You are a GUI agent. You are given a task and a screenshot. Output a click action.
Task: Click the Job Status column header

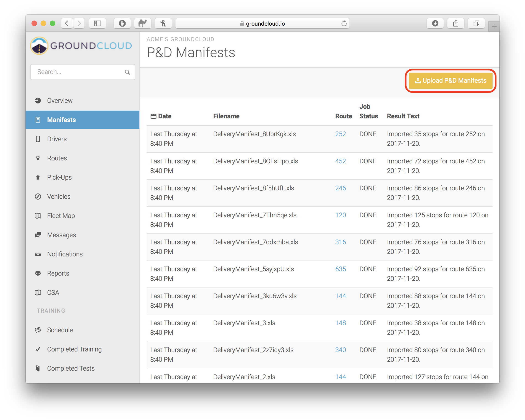point(369,112)
